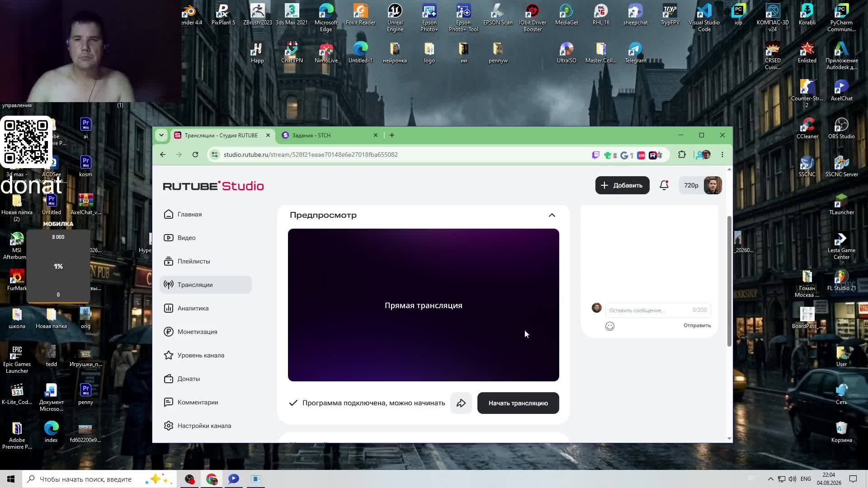Select the ZBrush 2023 desktop icon
868x488 pixels.
pyautogui.click(x=257, y=14)
